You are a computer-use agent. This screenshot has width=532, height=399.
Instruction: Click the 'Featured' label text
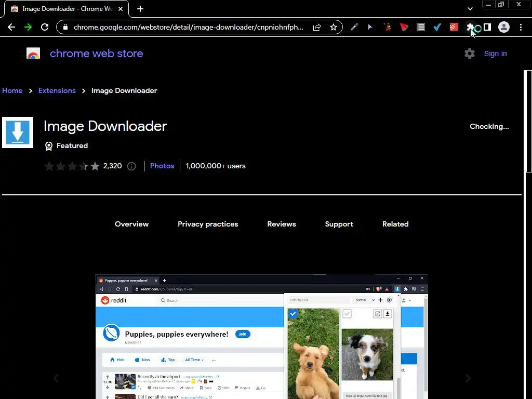[72, 145]
